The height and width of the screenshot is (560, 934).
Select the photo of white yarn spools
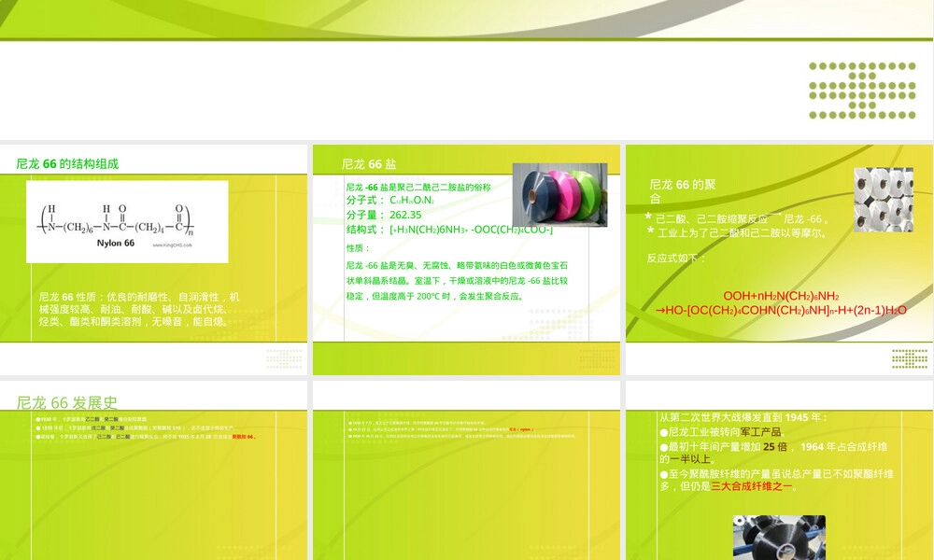pos(884,200)
